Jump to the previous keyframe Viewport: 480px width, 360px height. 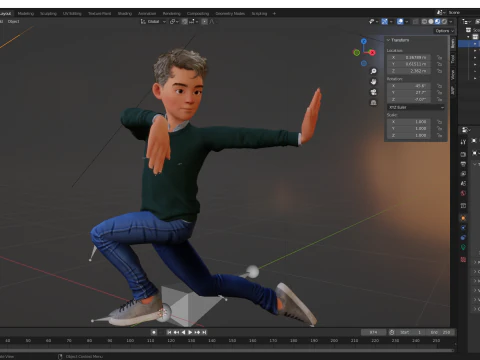click(176, 332)
